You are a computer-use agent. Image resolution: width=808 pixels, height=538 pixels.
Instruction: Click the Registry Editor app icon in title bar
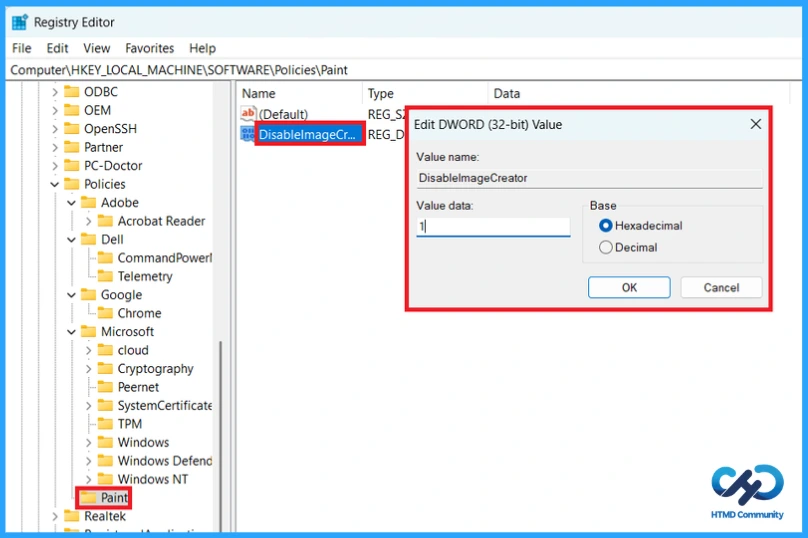point(20,22)
